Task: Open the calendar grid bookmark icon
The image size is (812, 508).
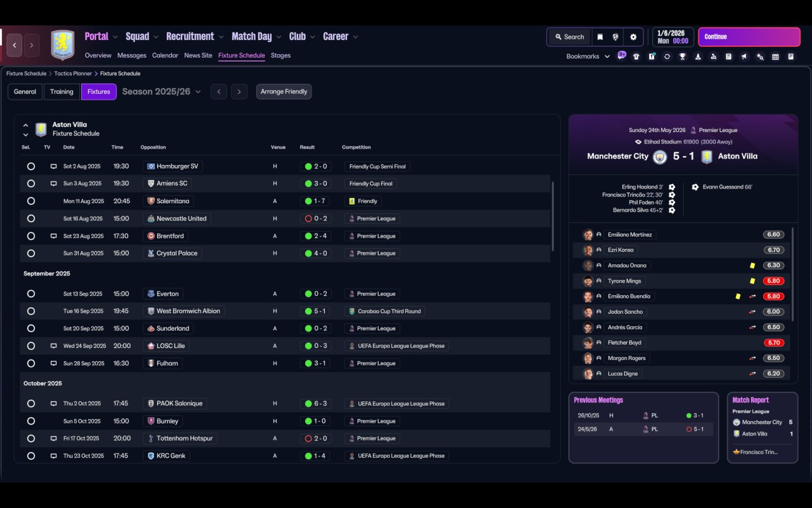Action: pyautogui.click(x=775, y=57)
